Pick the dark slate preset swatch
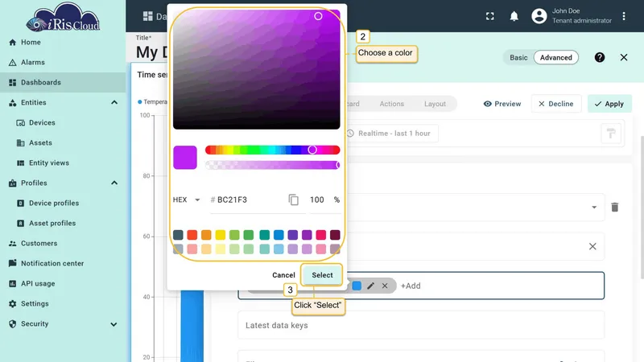 [178, 235]
